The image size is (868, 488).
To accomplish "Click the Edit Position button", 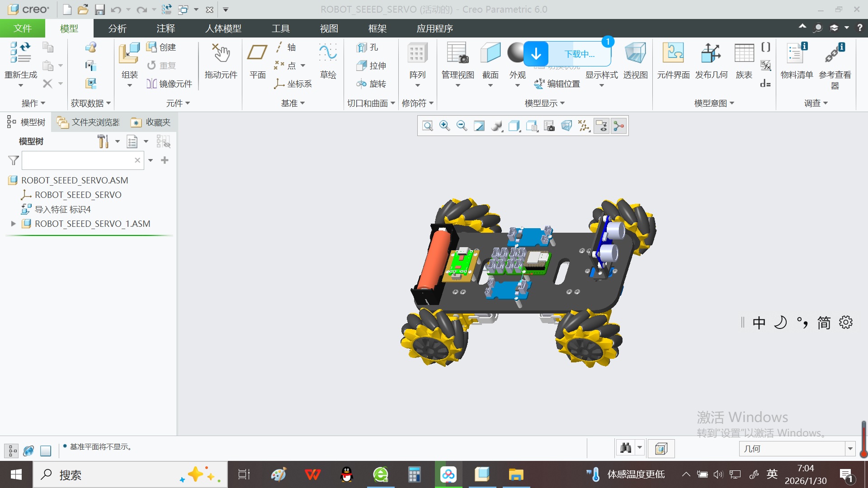I will point(557,84).
